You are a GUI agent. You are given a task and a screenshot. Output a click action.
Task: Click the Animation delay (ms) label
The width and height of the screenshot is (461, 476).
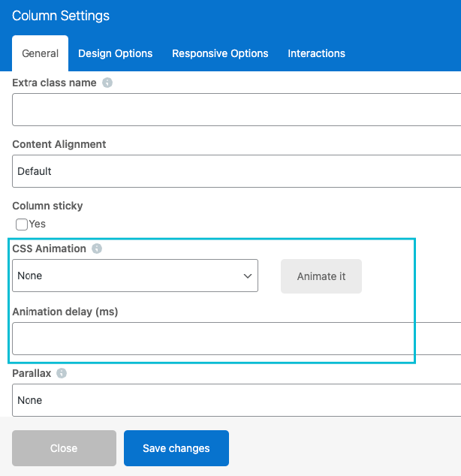pos(65,312)
